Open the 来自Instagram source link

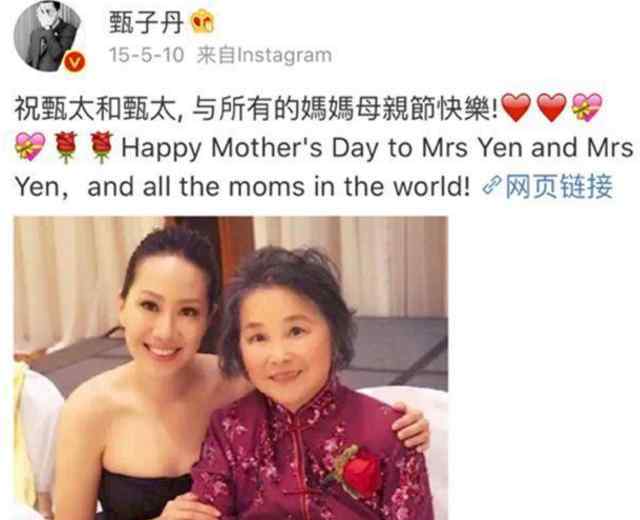[x=264, y=55]
